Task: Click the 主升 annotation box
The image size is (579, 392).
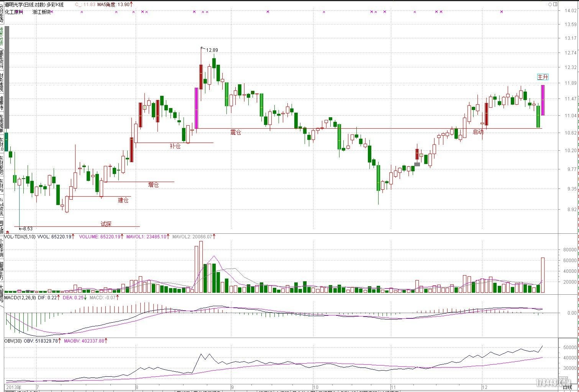Action: [543, 77]
